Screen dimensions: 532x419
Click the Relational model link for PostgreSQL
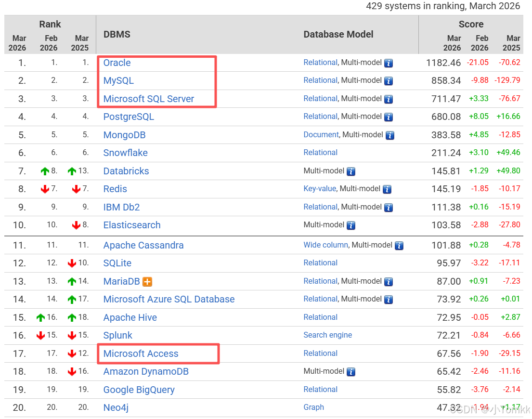pos(320,117)
